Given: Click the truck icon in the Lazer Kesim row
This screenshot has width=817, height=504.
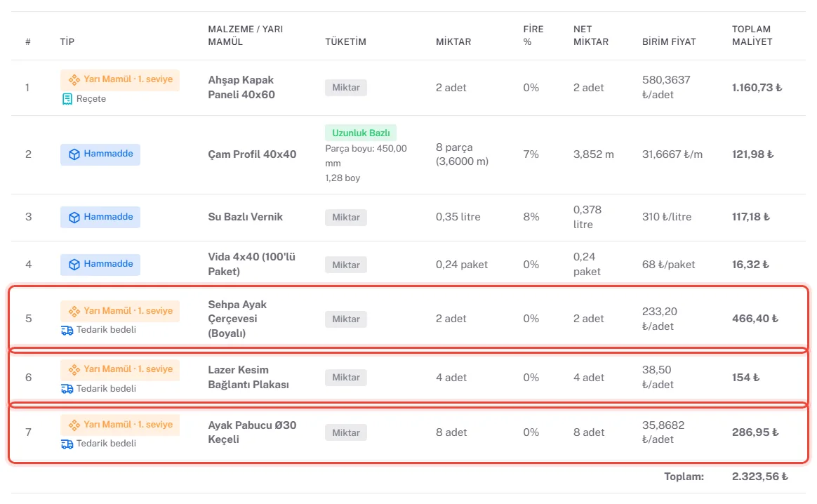Looking at the screenshot, I should [67, 389].
